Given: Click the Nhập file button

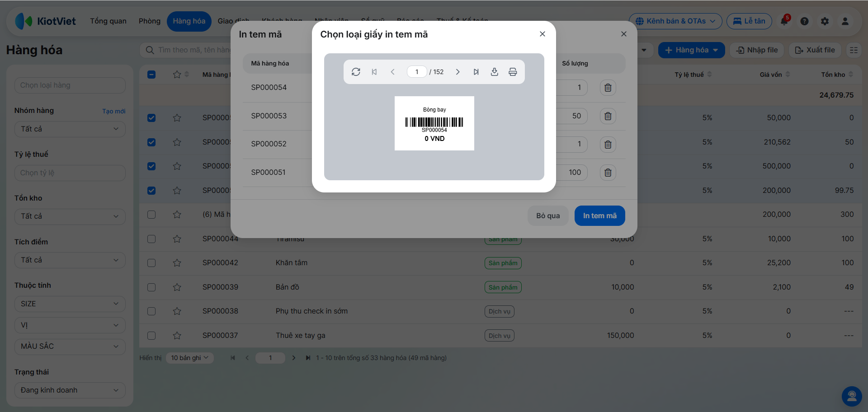Looking at the screenshot, I should point(757,50).
